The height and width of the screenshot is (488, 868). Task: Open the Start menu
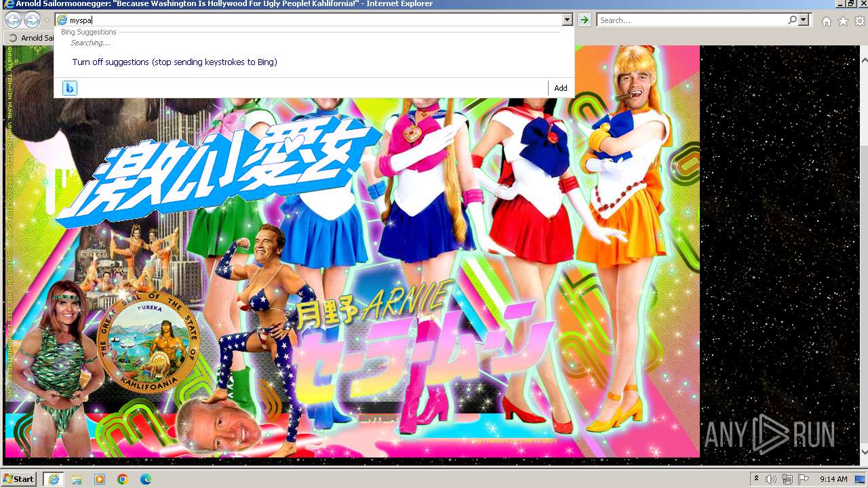point(19,479)
